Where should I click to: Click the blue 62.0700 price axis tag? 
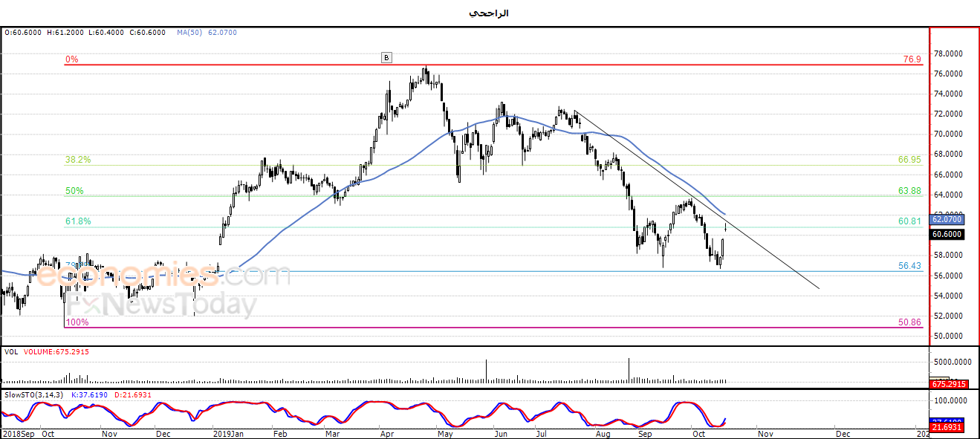click(947, 219)
